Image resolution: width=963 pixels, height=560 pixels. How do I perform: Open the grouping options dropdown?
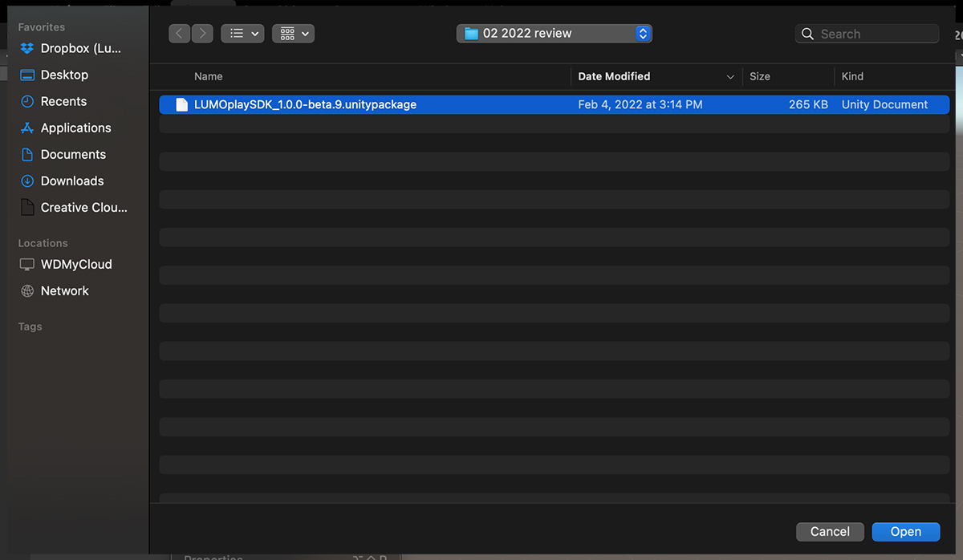[x=293, y=33]
